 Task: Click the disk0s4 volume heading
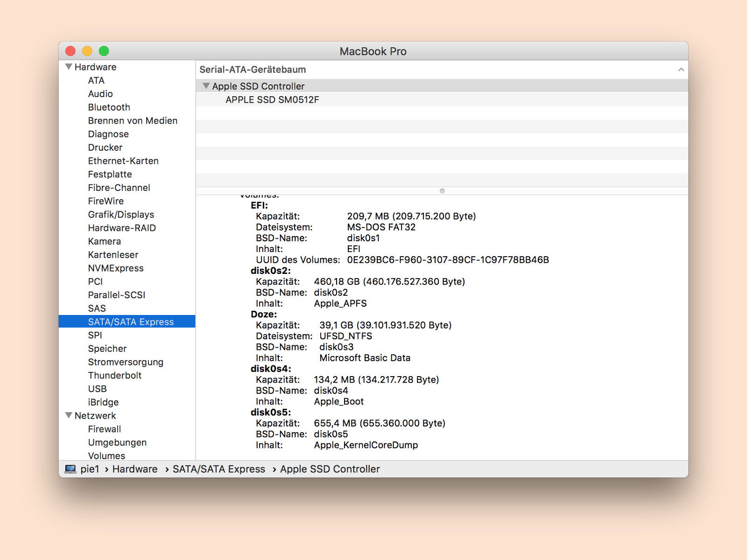(x=271, y=369)
